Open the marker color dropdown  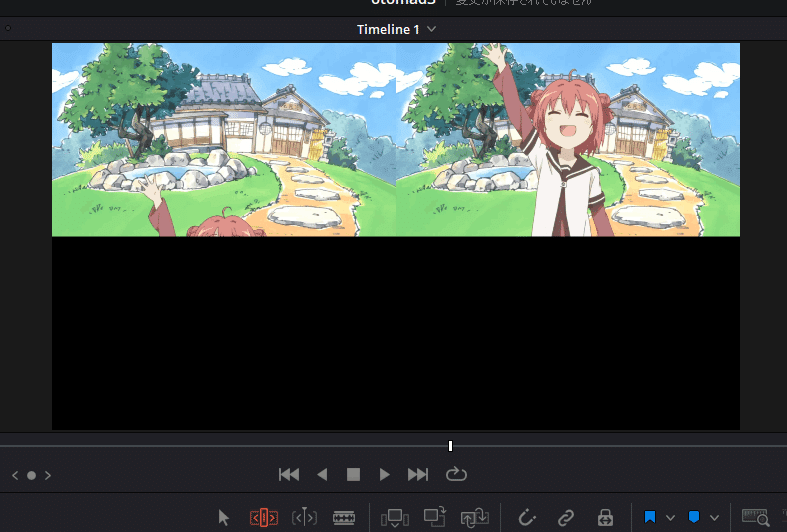pos(715,517)
